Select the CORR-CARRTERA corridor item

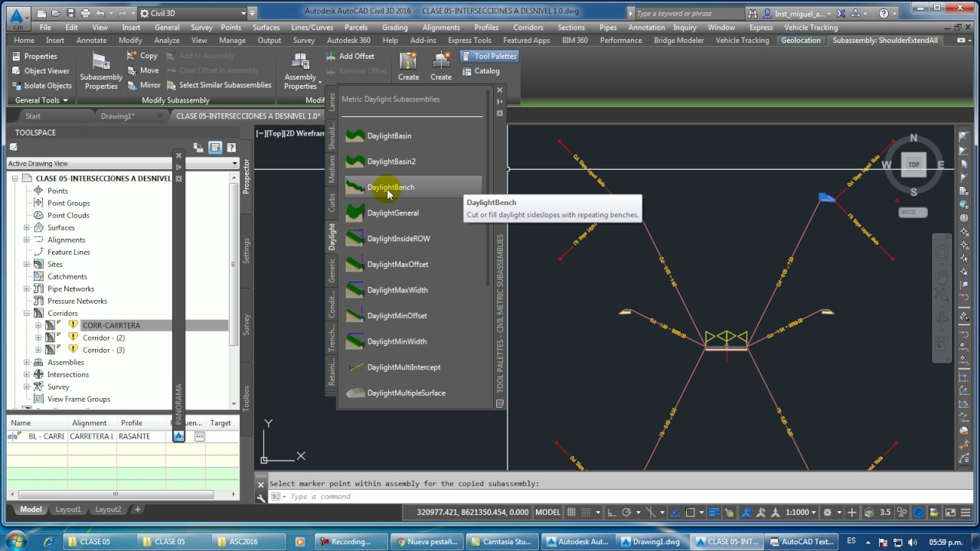click(x=112, y=325)
